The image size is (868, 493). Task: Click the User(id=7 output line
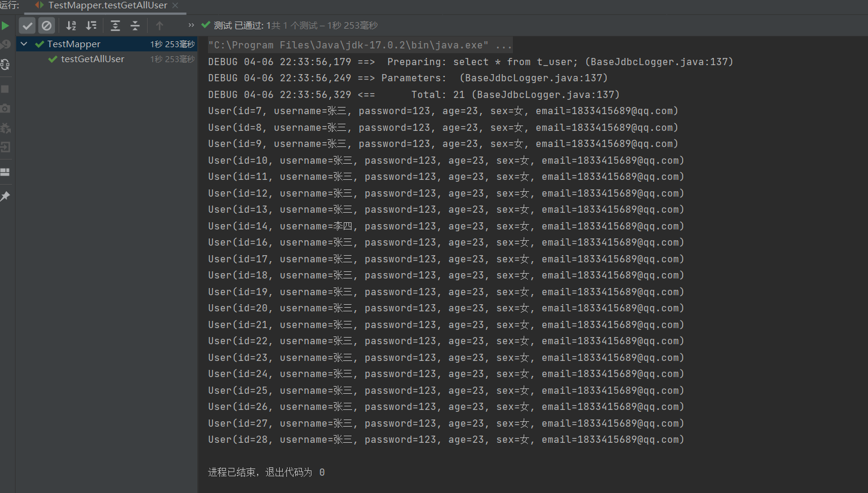(444, 111)
